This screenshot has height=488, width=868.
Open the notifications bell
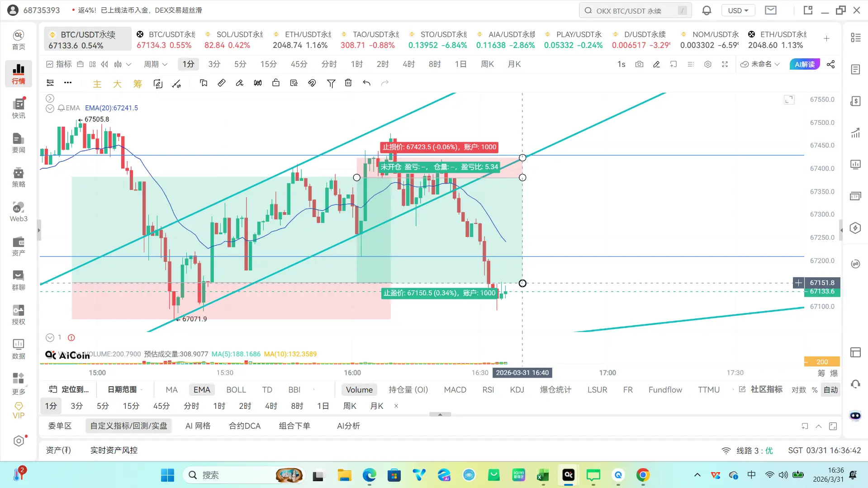tap(707, 10)
